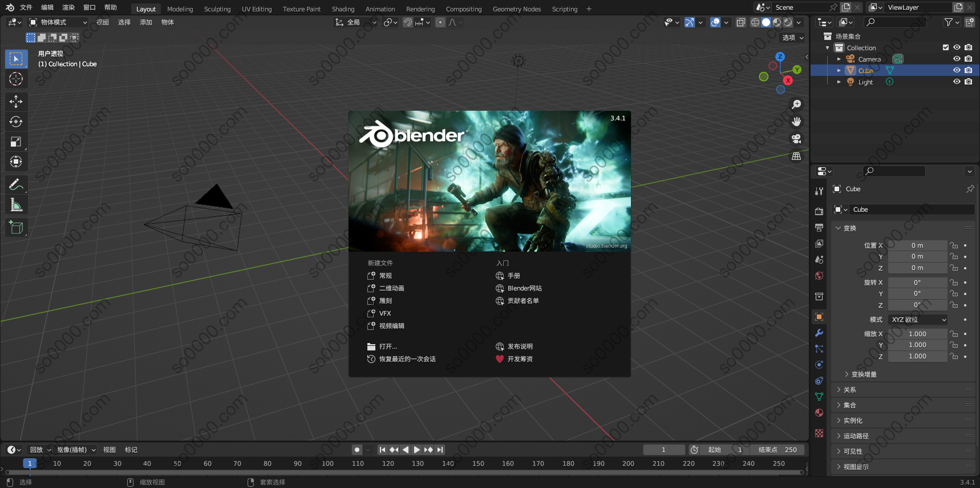Screen dimensions: 980x488
Task: Open the rotation mode XYZ Euler dropdown
Action: [x=918, y=320]
